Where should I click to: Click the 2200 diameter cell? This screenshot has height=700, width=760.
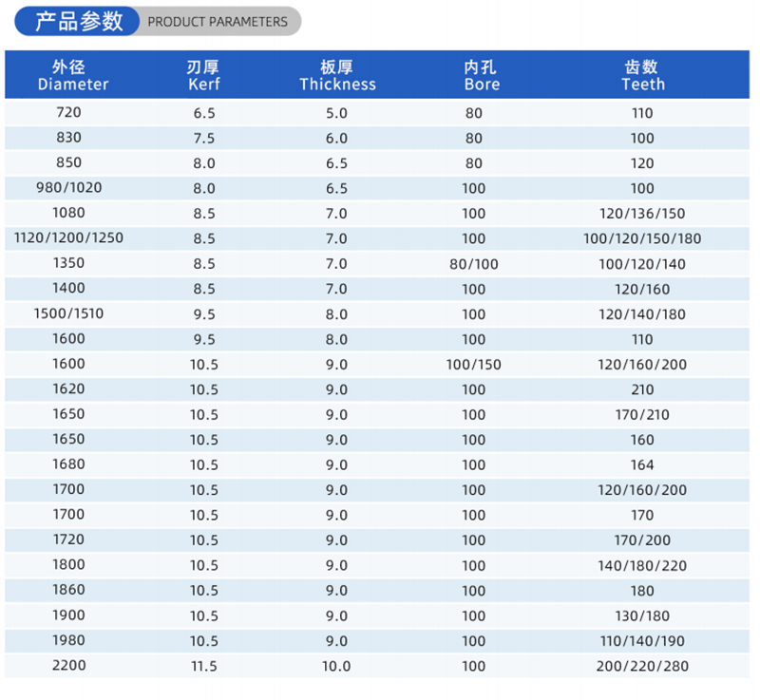click(69, 665)
